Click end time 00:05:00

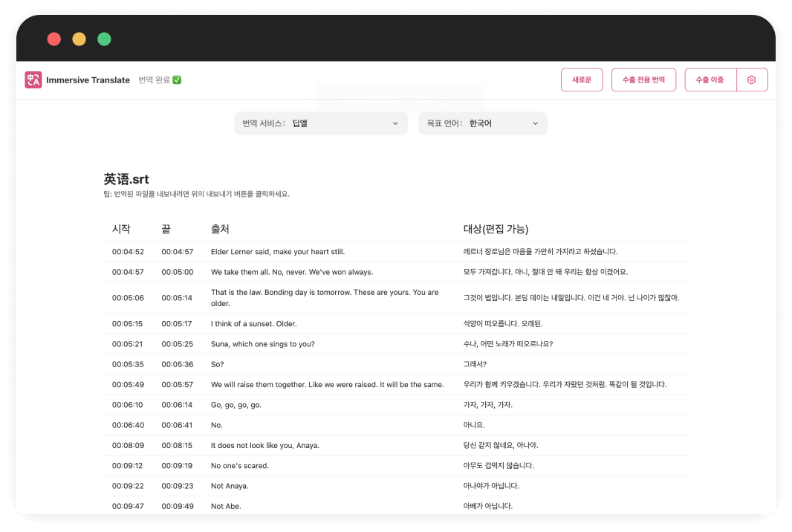click(x=178, y=272)
